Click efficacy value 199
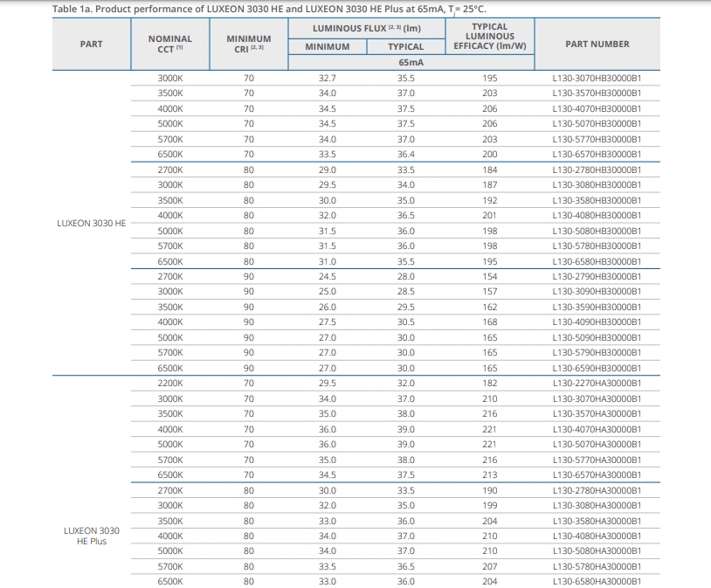Image resolution: width=711 pixels, height=588 pixels. coord(490,505)
